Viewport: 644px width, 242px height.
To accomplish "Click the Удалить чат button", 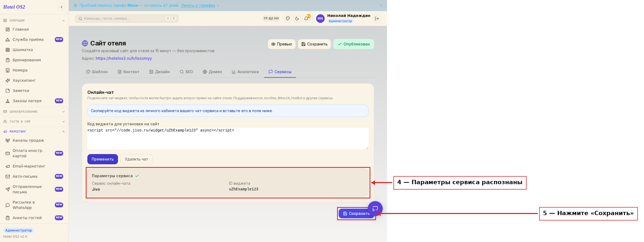I will tap(136, 159).
